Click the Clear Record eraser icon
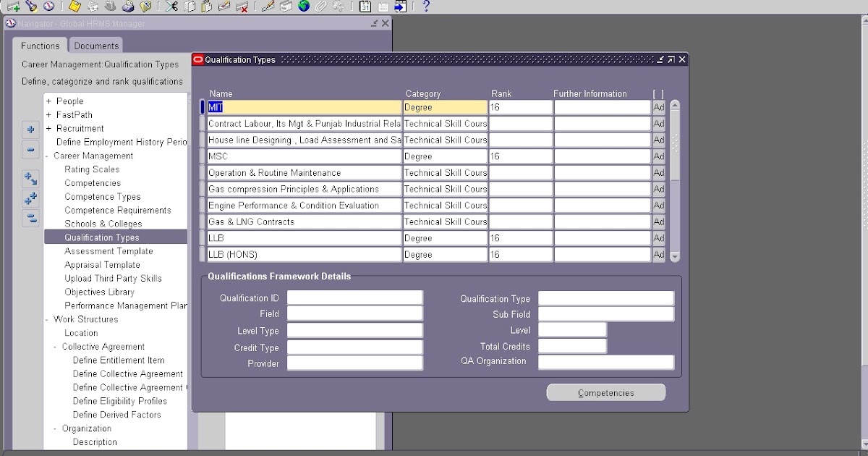The height and width of the screenshot is (456, 868). pos(224,6)
